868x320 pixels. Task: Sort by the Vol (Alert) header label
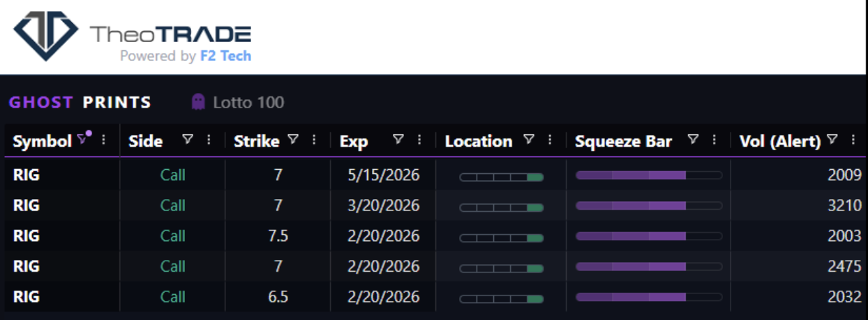click(779, 141)
